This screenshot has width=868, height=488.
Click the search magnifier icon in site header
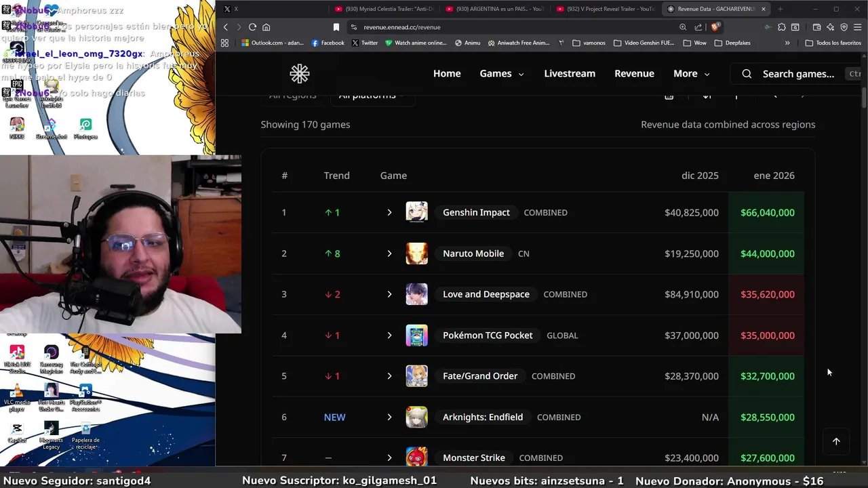click(747, 74)
